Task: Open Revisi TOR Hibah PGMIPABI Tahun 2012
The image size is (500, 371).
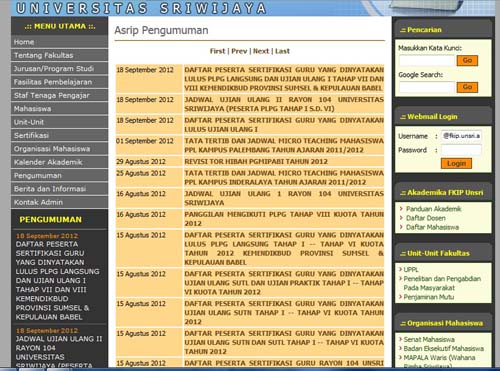Action: pyautogui.click(x=256, y=162)
